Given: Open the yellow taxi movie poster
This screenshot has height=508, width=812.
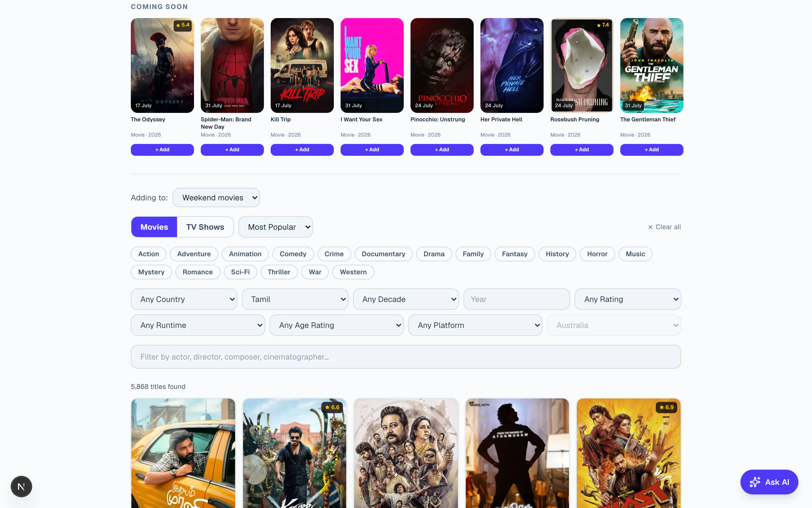Looking at the screenshot, I should point(183,453).
